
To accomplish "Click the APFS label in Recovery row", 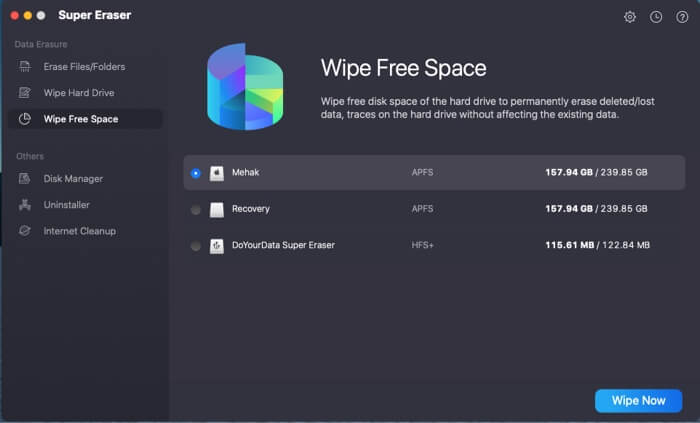I will (x=422, y=209).
